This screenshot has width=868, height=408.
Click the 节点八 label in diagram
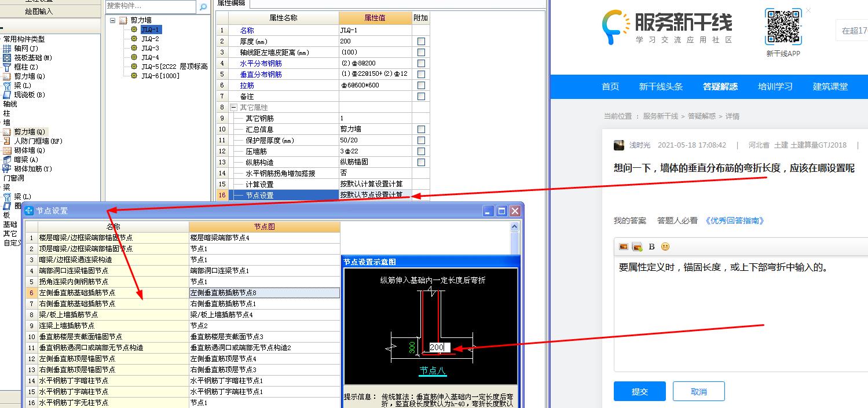433,371
